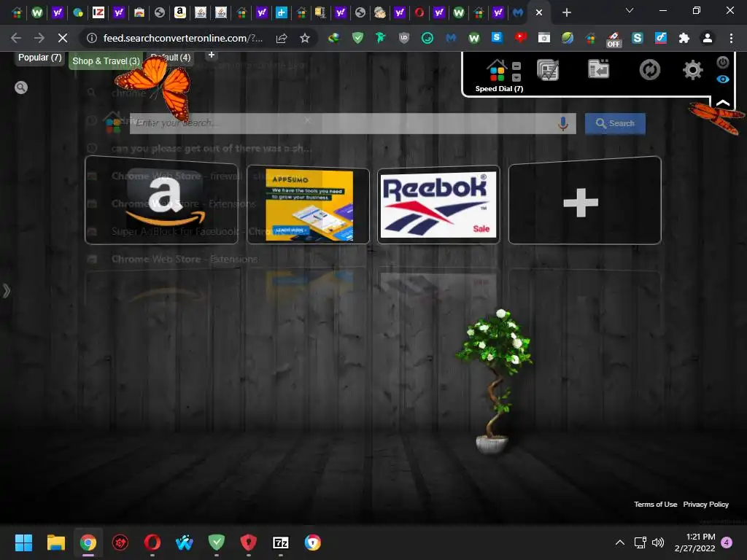This screenshot has height=560, width=747.
Task: Open the Chrome Extensions puzzle menu
Action: coord(684,38)
